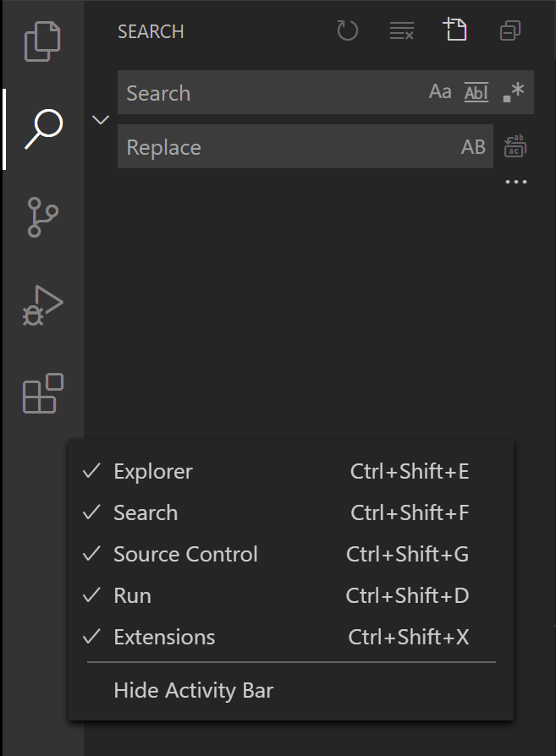The image size is (556, 756).
Task: Open a new Search Editor
Action: pos(455,30)
